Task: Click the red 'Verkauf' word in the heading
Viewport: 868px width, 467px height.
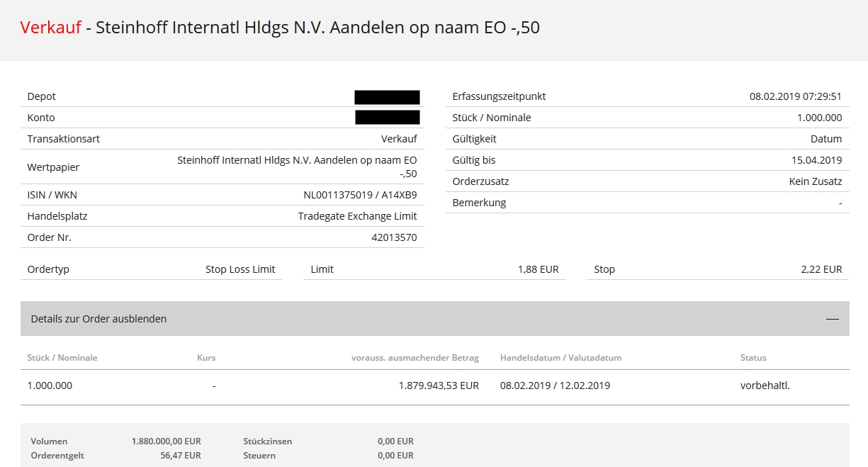Action: [50, 28]
